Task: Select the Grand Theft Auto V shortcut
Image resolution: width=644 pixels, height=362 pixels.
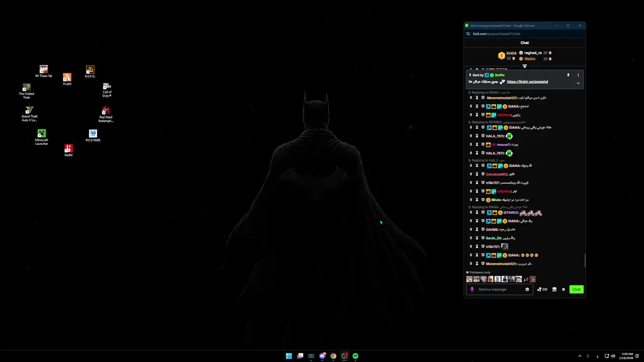Action: pos(29,114)
